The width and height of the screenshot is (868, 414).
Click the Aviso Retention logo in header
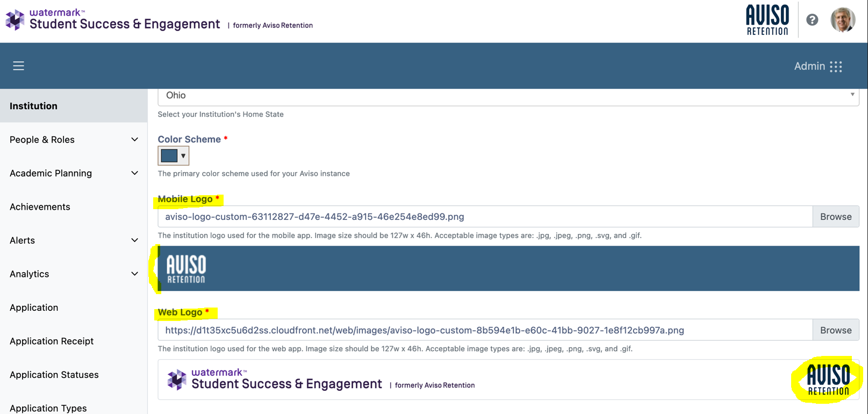pyautogui.click(x=767, y=20)
